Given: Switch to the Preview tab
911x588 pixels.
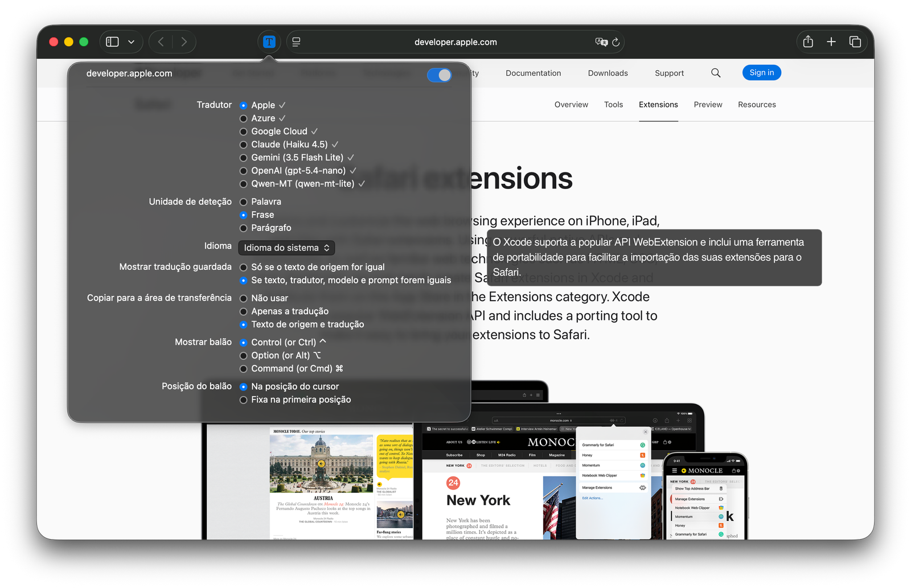Looking at the screenshot, I should [x=708, y=105].
